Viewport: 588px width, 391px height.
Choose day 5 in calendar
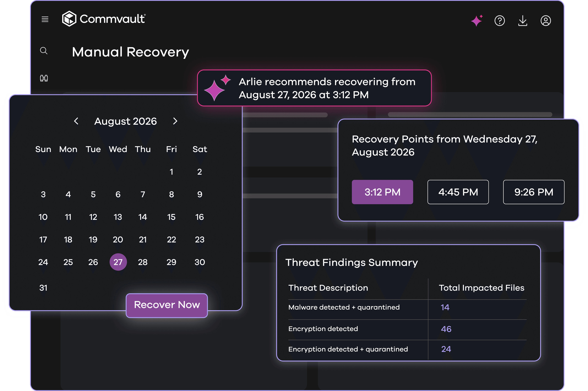pyautogui.click(x=93, y=194)
